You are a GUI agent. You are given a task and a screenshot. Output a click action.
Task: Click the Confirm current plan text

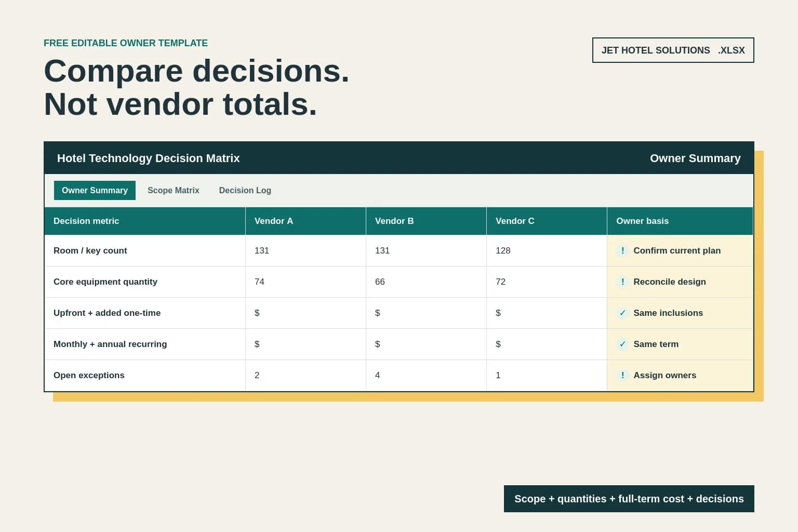coord(677,250)
